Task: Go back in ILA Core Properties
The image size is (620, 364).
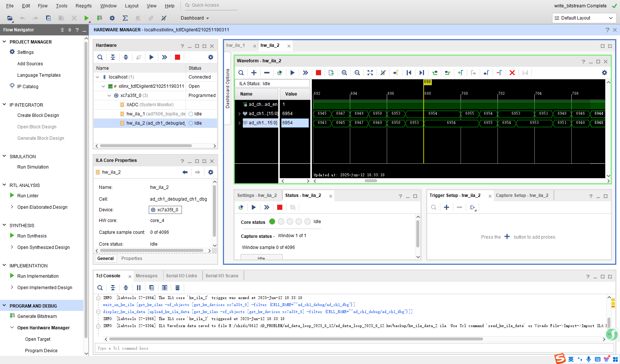Action: (185, 172)
